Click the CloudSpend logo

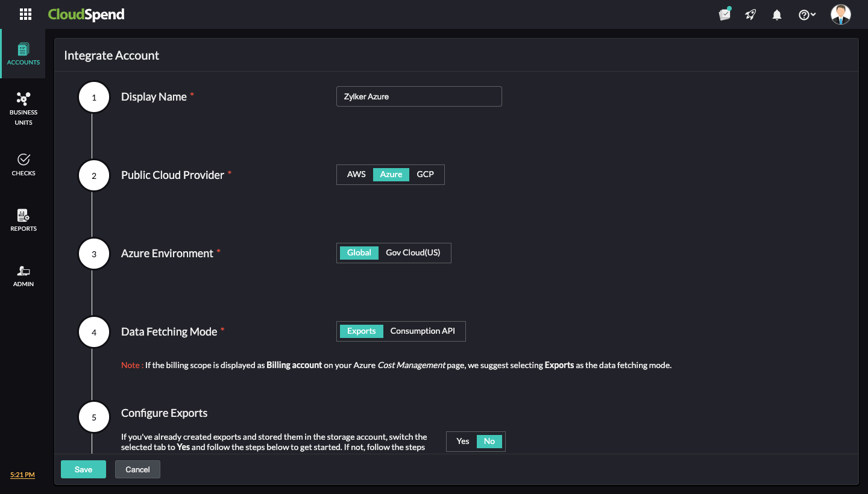point(86,14)
